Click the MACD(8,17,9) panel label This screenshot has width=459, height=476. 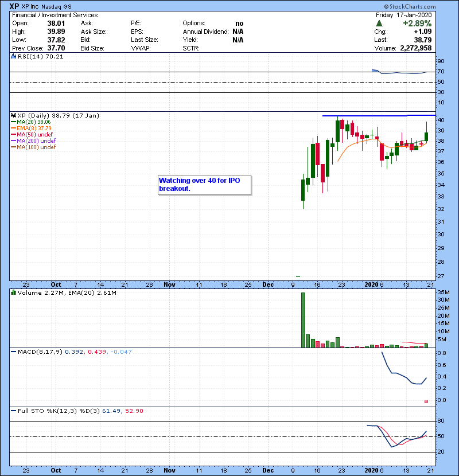click(40, 352)
